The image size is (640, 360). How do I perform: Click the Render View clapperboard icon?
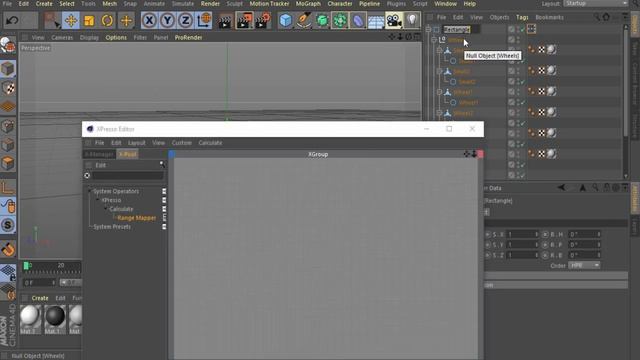(224, 20)
